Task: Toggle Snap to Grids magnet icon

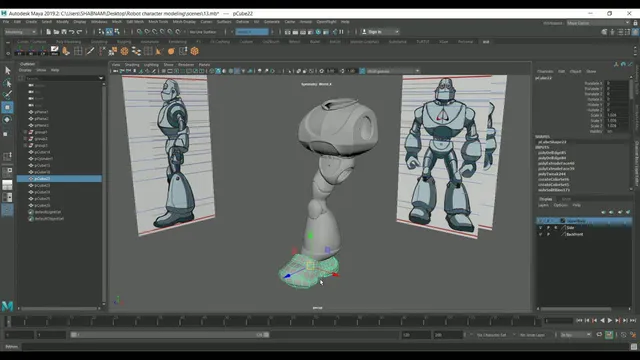Action: point(140,32)
